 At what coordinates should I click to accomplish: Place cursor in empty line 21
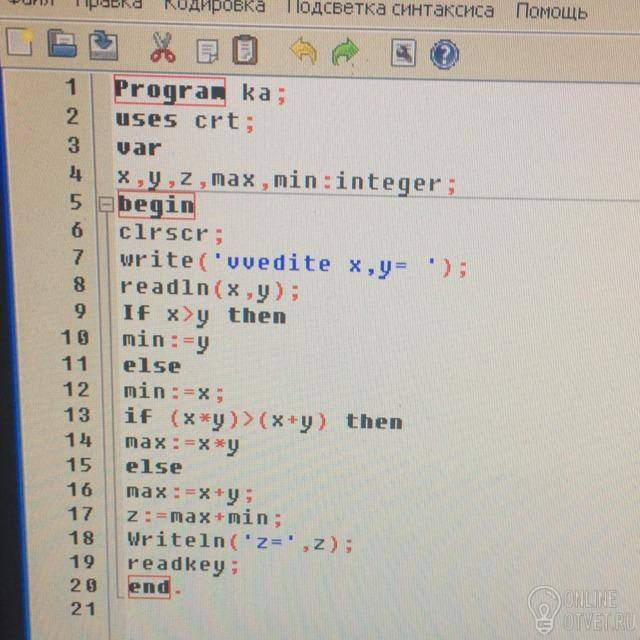tap(286, 610)
